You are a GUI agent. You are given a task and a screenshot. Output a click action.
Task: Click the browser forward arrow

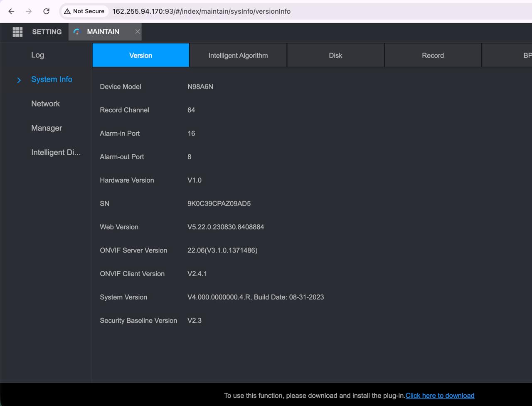point(29,11)
